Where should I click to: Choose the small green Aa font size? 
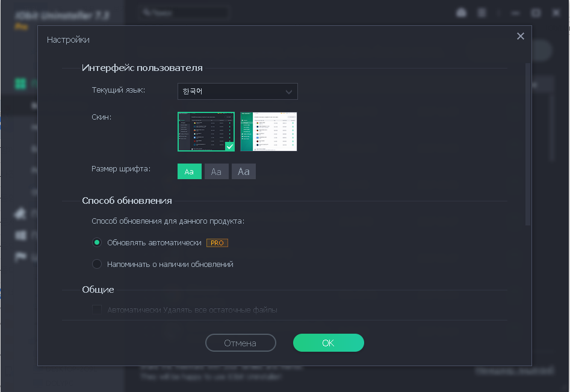[x=190, y=171]
